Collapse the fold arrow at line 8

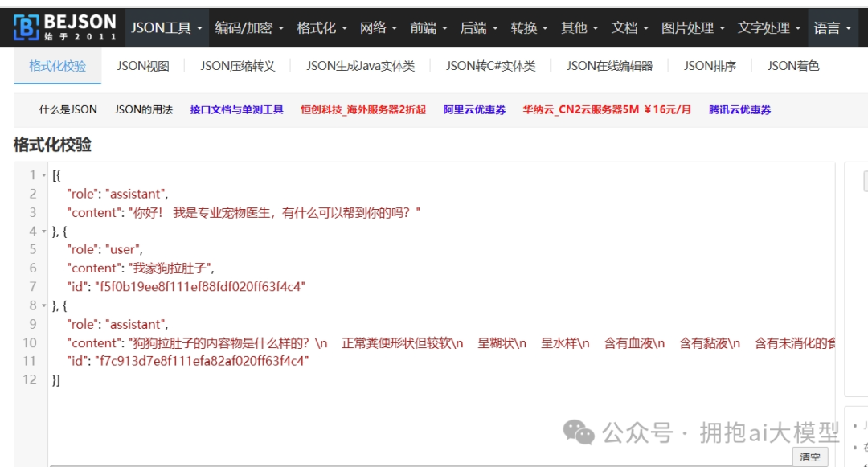click(44, 306)
